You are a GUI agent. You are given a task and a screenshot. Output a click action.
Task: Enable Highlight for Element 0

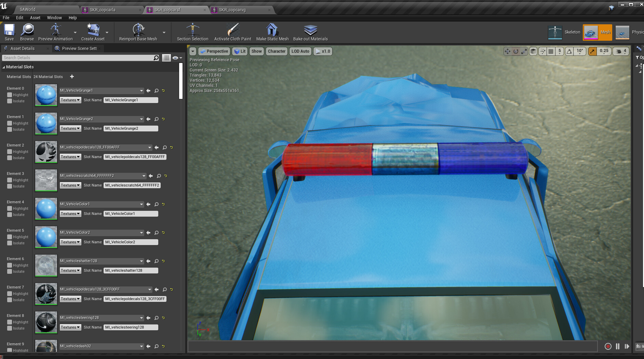[10, 95]
